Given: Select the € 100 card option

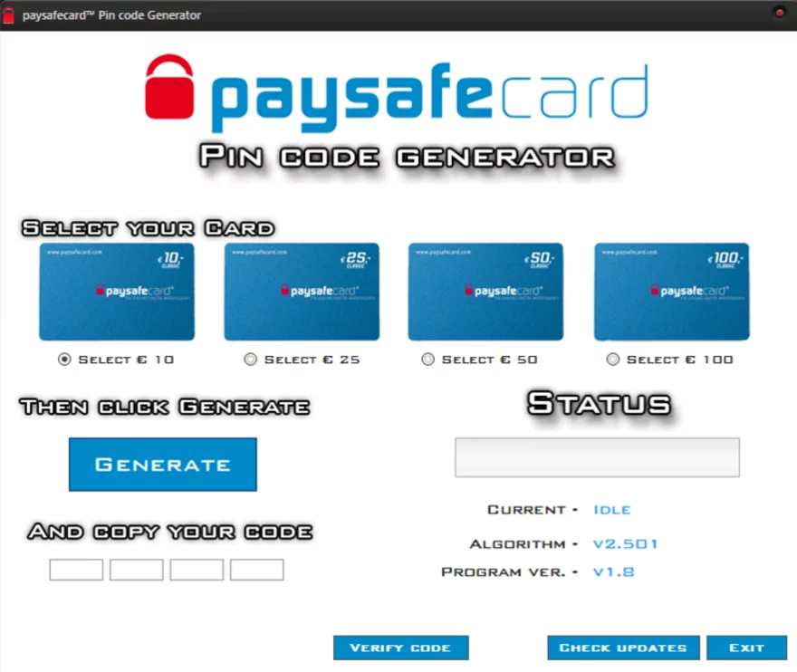Looking at the screenshot, I should [x=612, y=359].
